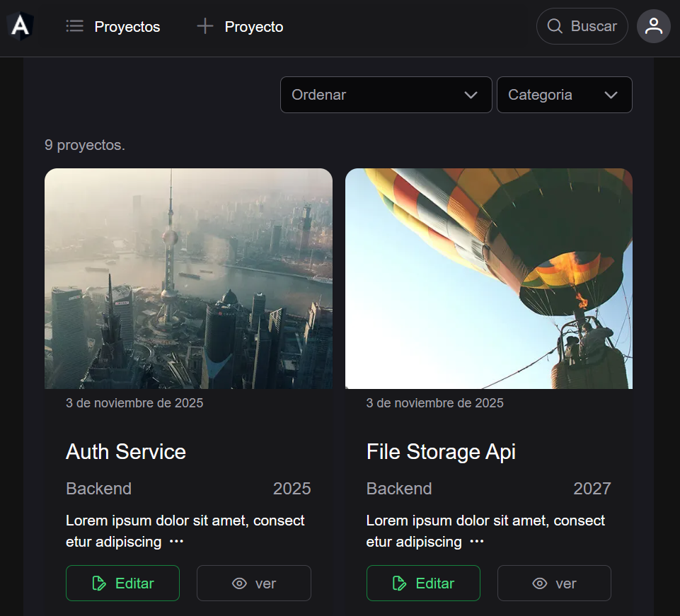
Task: Click the chevron arrow in Ordenar
Action: 471,95
